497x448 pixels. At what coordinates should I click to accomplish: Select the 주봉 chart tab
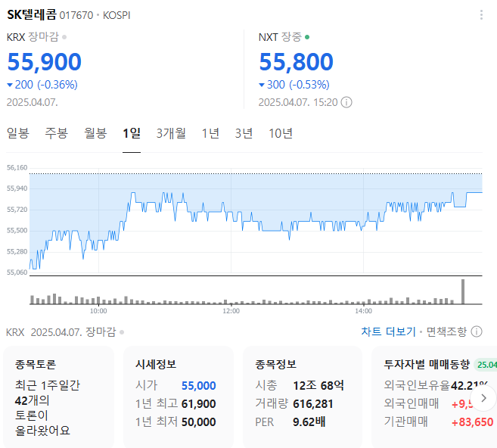[x=57, y=133]
